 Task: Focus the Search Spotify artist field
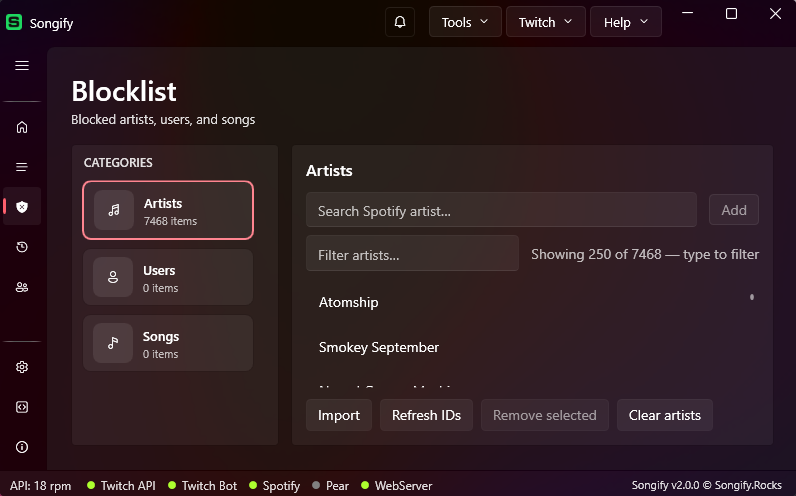[x=501, y=210]
